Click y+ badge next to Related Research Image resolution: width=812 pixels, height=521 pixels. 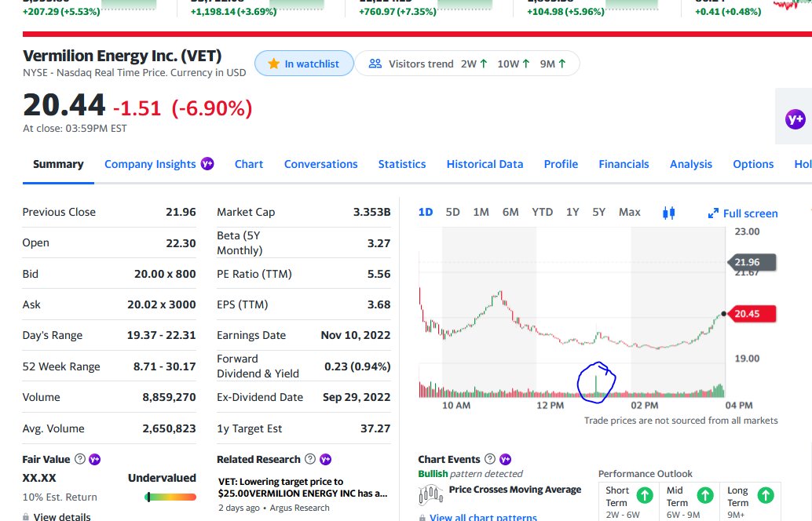325,459
